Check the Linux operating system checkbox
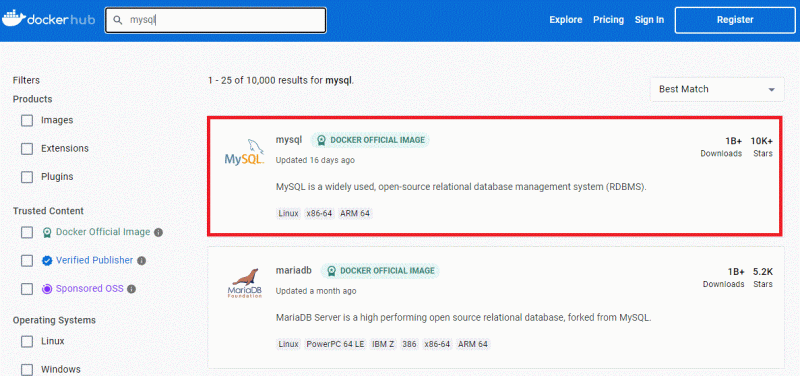 click(27, 341)
